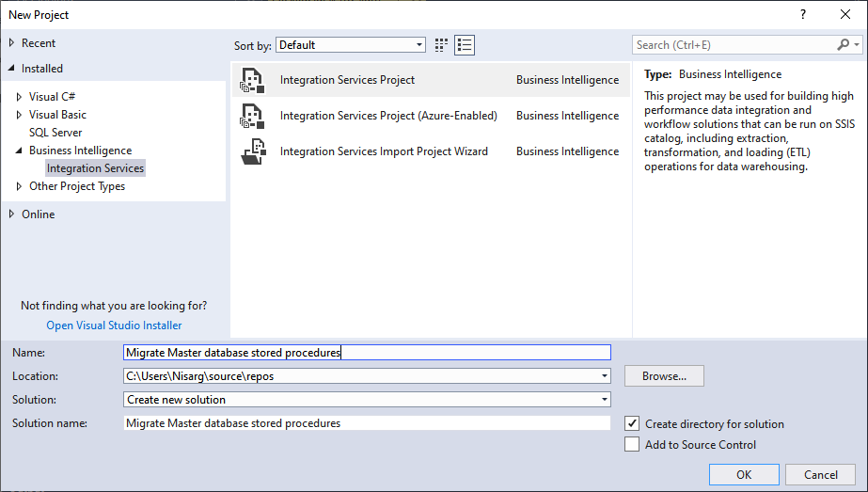Open the Sort by dropdown
Image resolution: width=868 pixels, height=492 pixels.
pos(419,45)
